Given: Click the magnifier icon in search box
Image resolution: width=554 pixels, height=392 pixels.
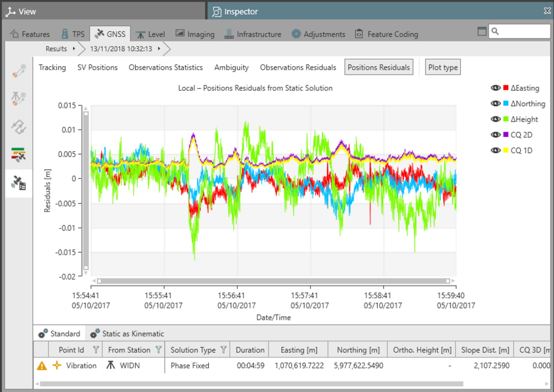Looking at the screenshot, I should [495, 31].
